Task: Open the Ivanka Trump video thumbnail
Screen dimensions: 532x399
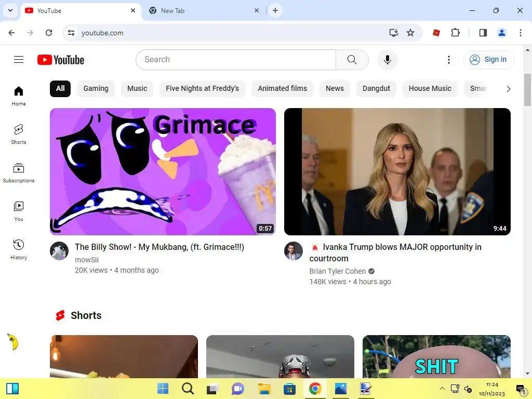Action: (397, 171)
